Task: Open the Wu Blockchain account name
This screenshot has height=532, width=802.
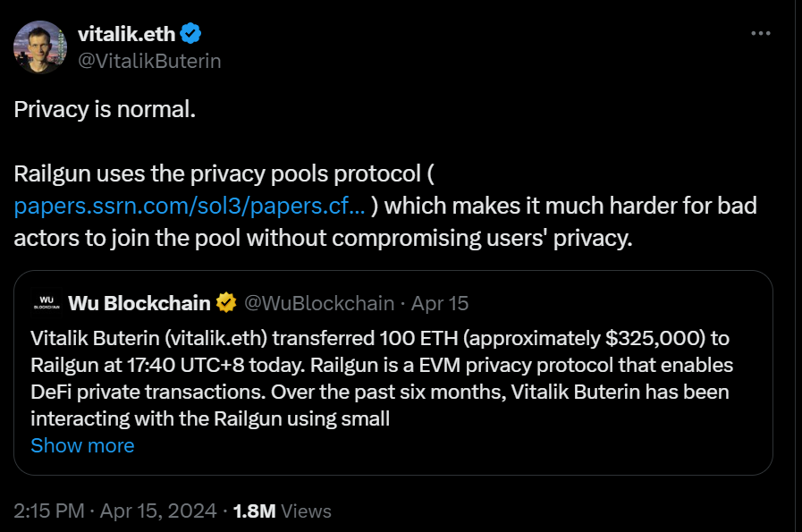Action: pos(139,303)
